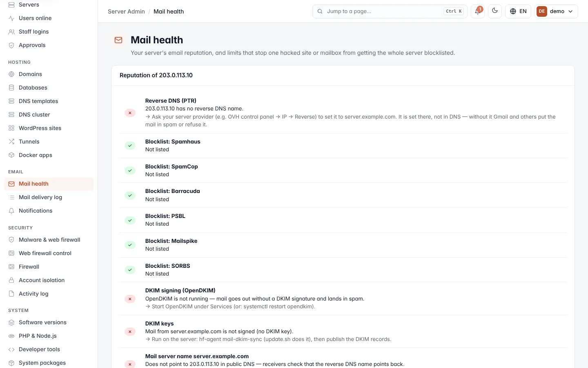Click the Firewall icon in sidebar
This screenshot has height=368, width=588.
pyautogui.click(x=11, y=267)
